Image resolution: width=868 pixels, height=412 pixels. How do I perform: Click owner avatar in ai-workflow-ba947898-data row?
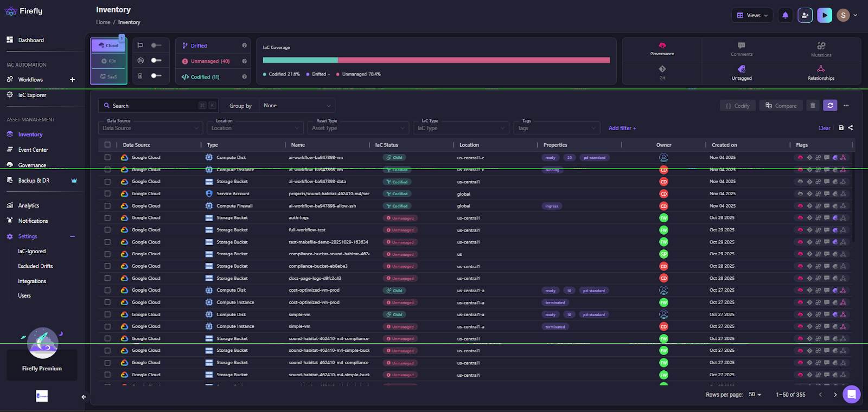click(663, 182)
